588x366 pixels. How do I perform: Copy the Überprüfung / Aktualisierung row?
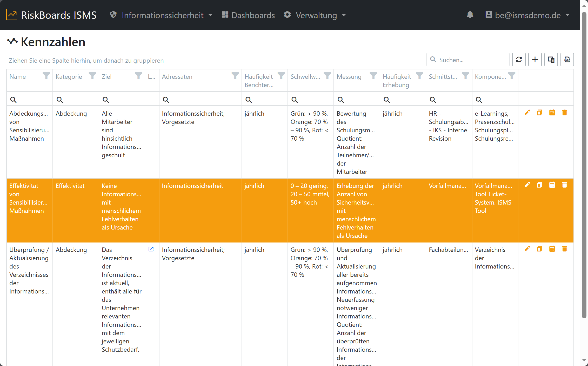540,249
